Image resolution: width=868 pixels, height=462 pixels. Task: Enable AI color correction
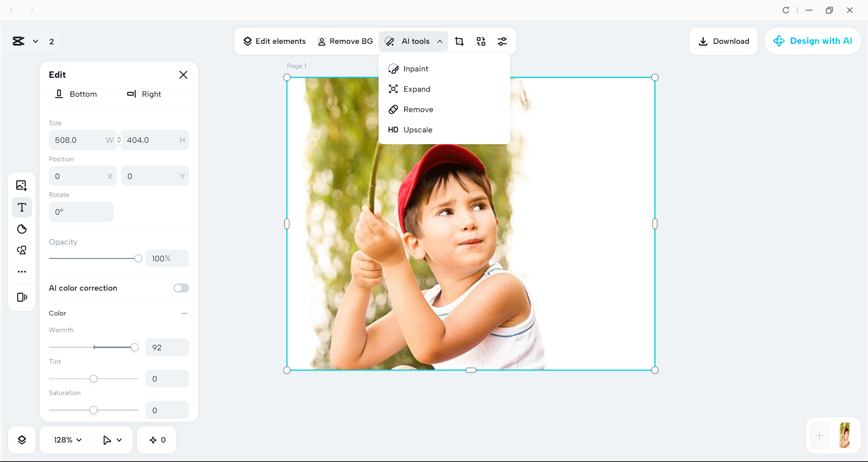[x=181, y=288]
